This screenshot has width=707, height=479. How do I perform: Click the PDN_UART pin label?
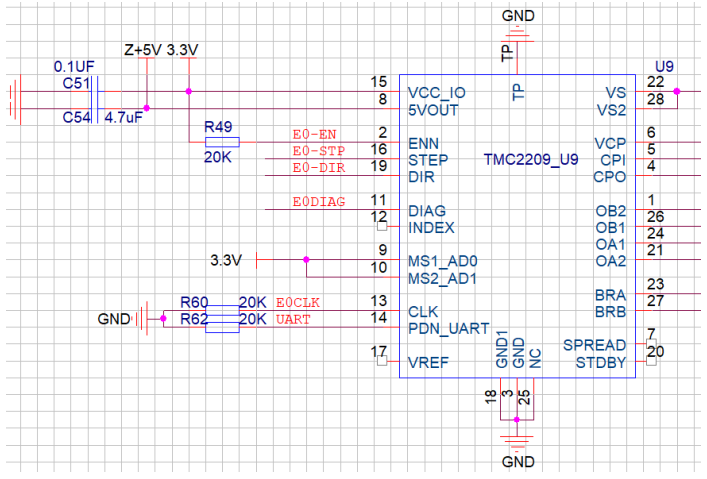(x=449, y=329)
